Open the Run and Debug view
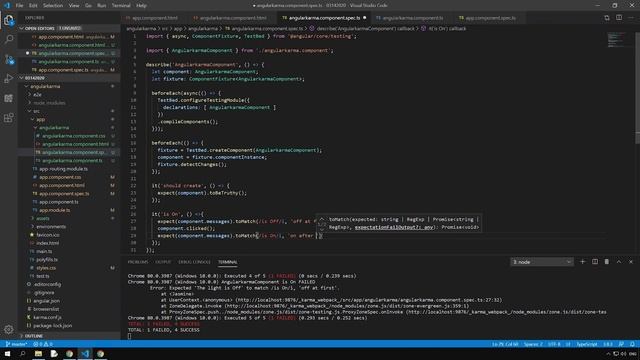 pos(9,78)
